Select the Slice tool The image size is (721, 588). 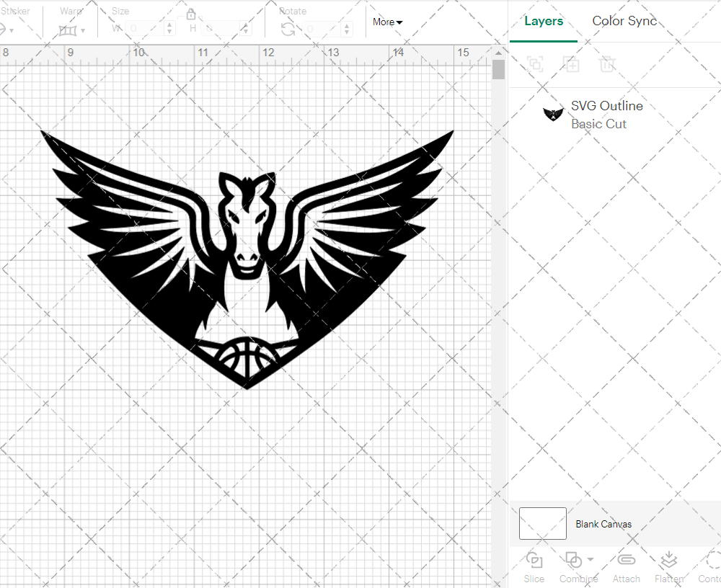coord(534,566)
